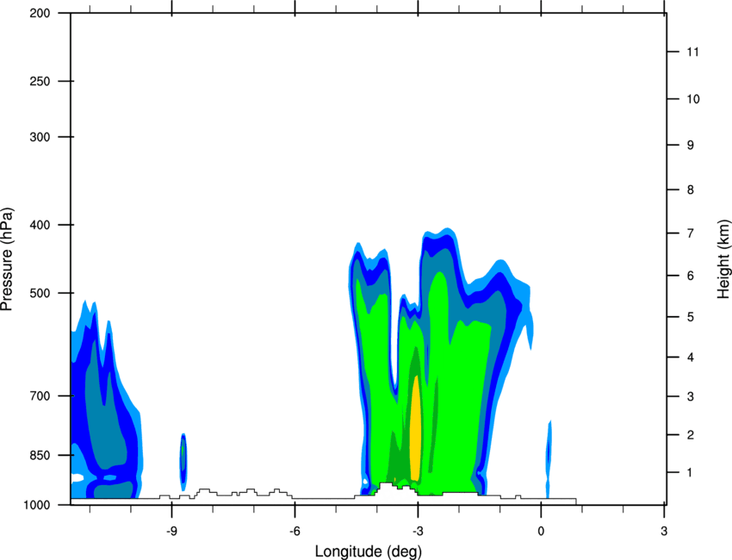Viewport: 732px width, 560px height.
Task: Click longitude tick label 3
Action: click(664, 532)
